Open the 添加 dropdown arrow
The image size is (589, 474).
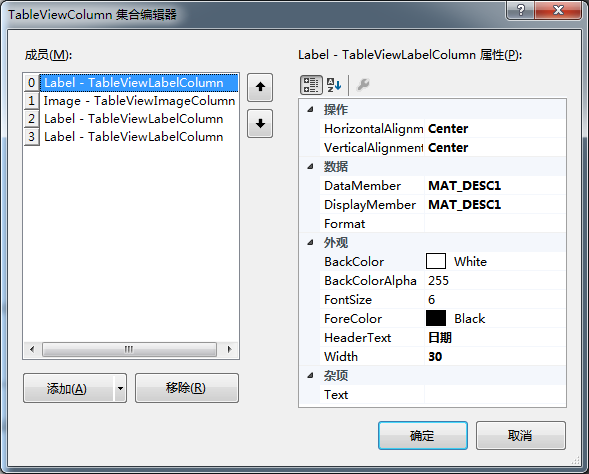tap(120, 388)
